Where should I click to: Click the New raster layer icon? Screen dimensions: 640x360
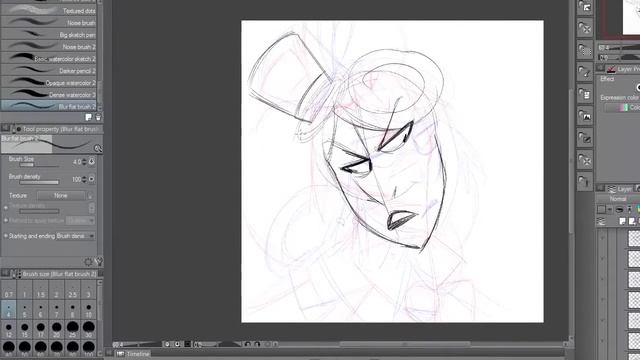[x=622, y=221]
